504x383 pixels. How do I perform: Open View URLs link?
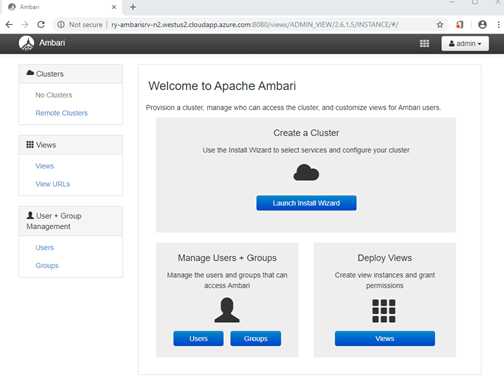pos(53,184)
